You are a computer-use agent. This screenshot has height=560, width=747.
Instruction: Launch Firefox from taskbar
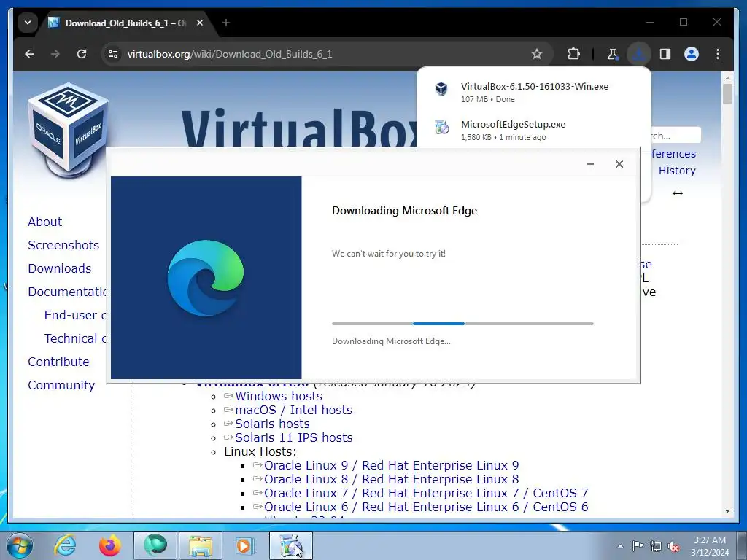(x=109, y=545)
